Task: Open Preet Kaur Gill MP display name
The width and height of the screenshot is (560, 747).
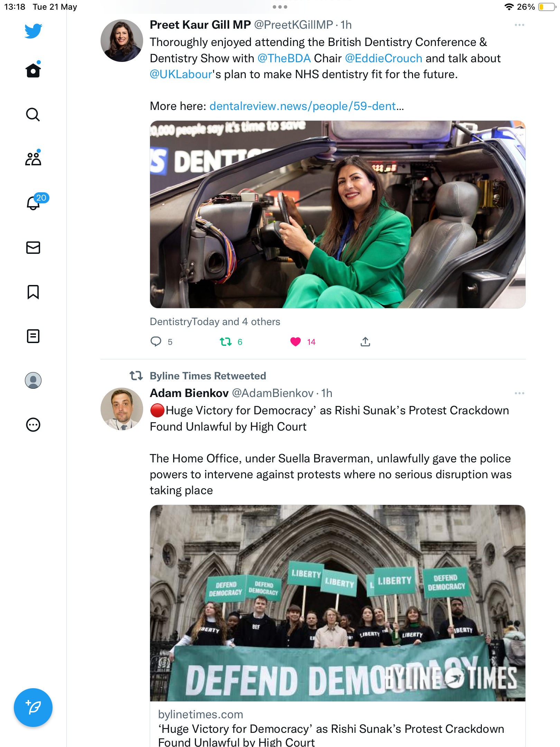Action: 200,25
